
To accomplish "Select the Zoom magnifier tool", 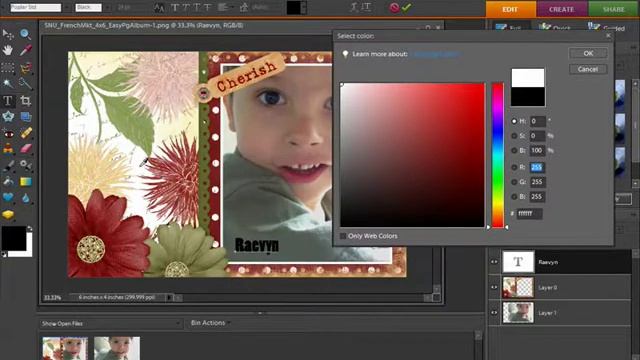I will pyautogui.click(x=25, y=34).
